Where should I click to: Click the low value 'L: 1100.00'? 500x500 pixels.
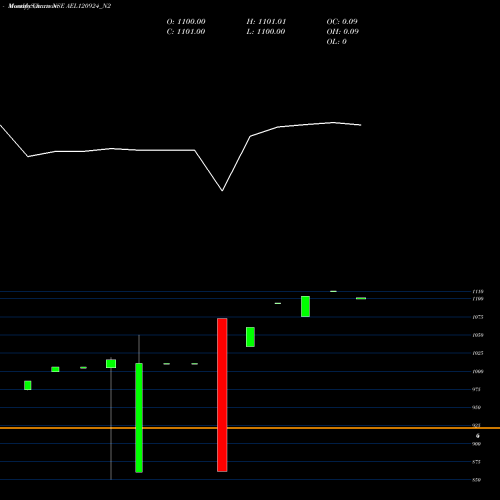pos(266,32)
